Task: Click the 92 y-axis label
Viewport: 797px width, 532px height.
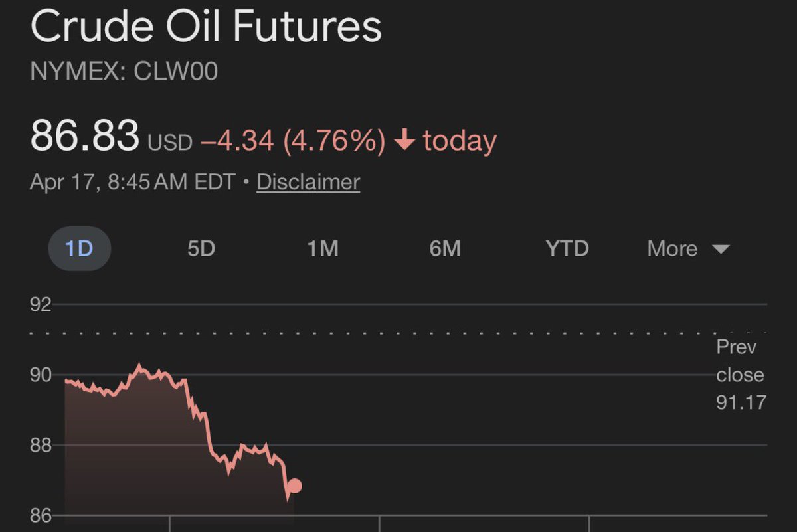Action: 41,305
